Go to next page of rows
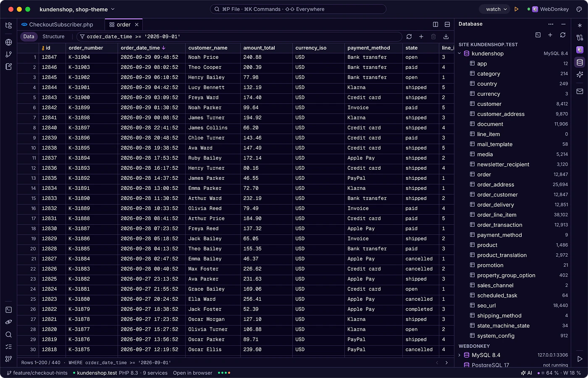 tap(446, 362)
